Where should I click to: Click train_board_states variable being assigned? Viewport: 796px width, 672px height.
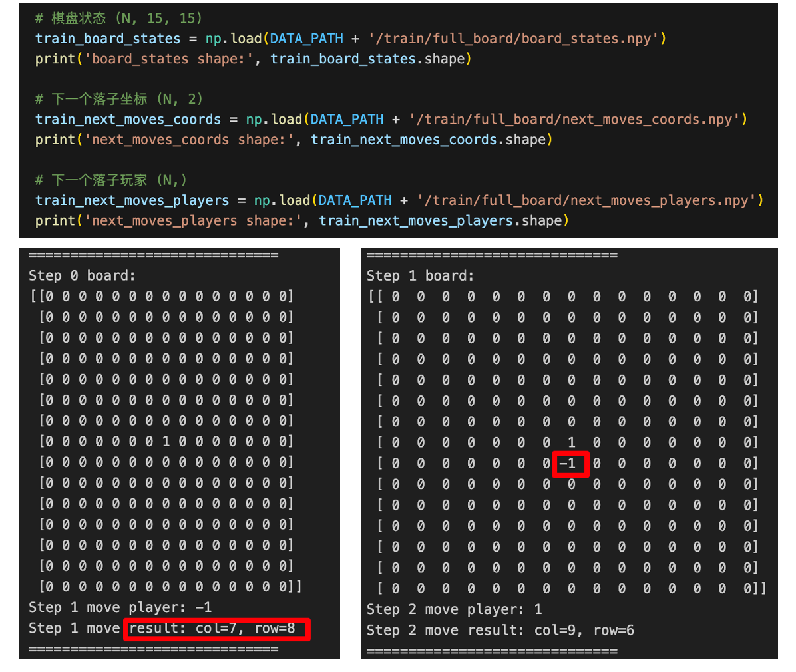(x=108, y=39)
